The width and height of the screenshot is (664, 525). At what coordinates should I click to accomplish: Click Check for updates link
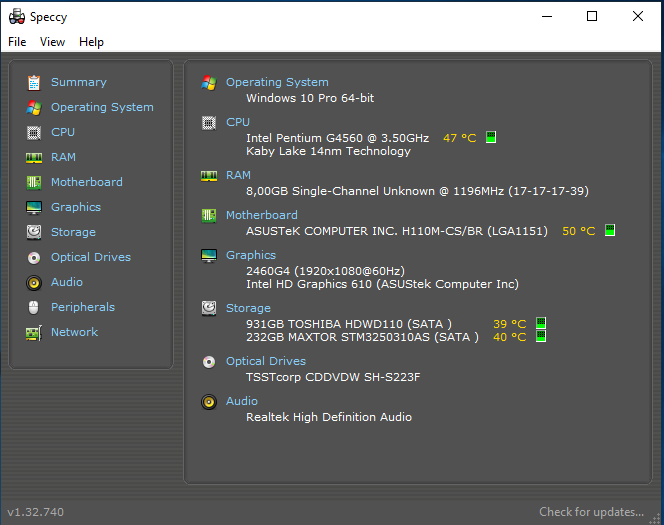591,512
